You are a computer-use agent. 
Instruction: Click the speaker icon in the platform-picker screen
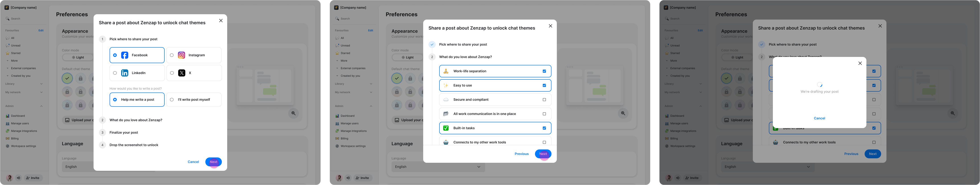[x=18, y=178]
